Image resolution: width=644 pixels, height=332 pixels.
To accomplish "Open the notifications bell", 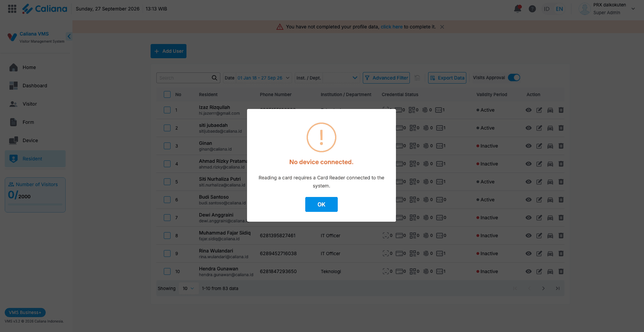I will click(517, 9).
